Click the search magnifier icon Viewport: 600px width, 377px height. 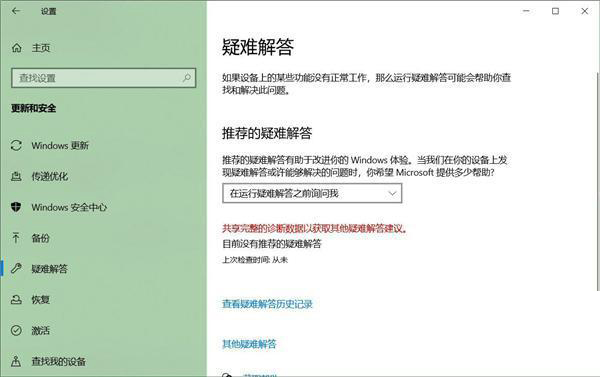coord(187,78)
